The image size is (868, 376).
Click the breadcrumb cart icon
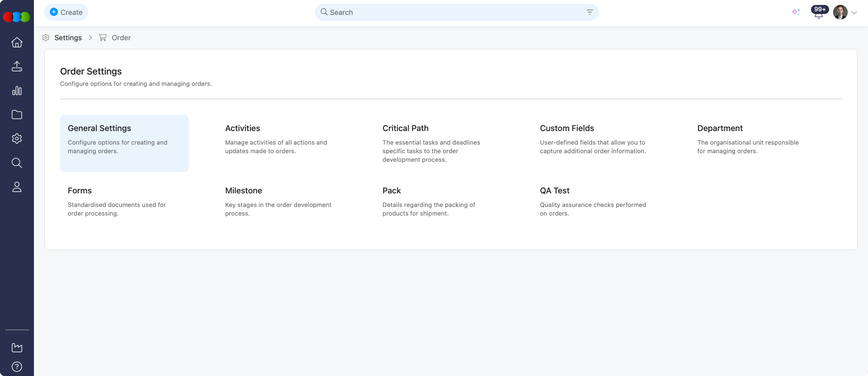point(103,38)
